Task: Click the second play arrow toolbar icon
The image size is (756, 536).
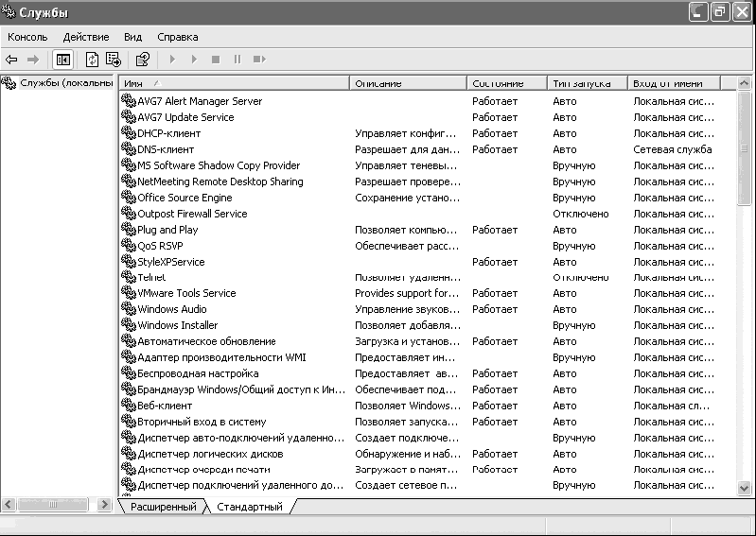Action: pos(194,60)
